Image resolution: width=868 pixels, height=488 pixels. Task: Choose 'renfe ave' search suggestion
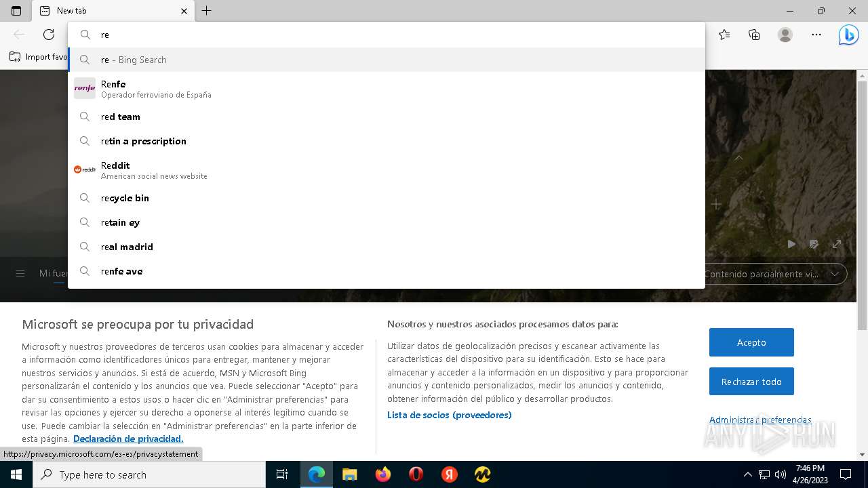387,271
